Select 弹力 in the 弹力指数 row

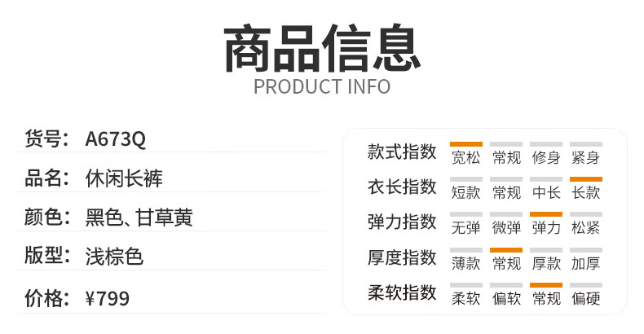pos(546,227)
